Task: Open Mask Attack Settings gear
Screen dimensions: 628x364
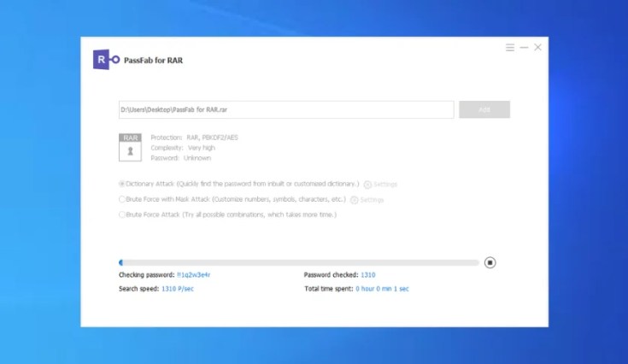Action: click(354, 200)
